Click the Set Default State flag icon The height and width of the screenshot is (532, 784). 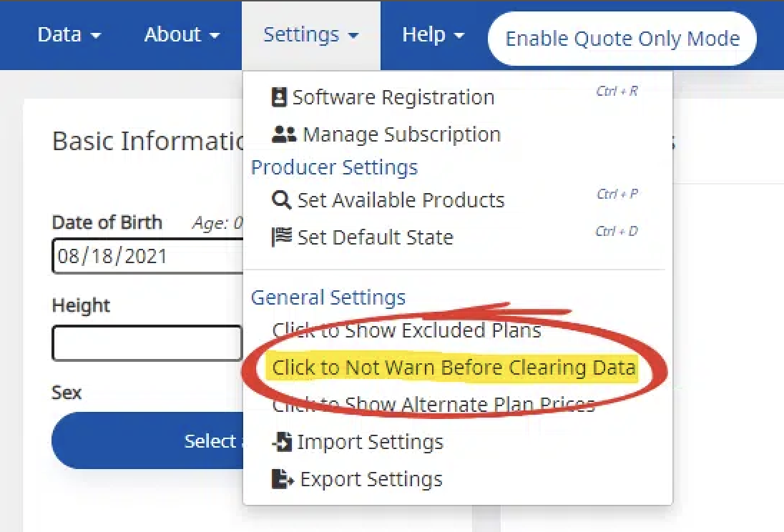(282, 237)
